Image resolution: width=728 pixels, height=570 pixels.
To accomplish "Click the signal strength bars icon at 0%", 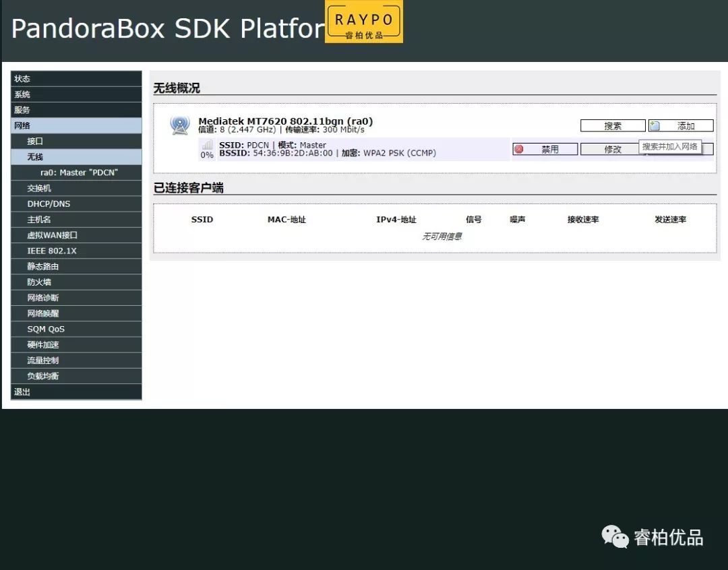I will pyautogui.click(x=207, y=144).
